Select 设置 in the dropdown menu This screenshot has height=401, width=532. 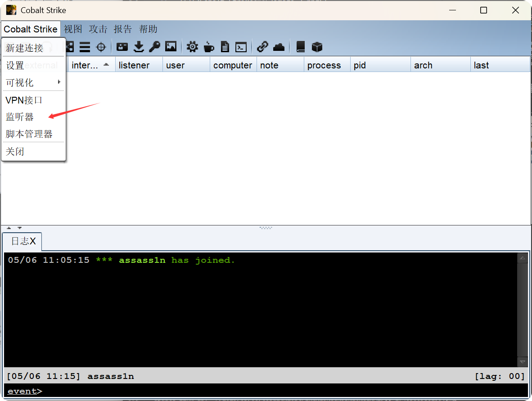tap(34, 65)
